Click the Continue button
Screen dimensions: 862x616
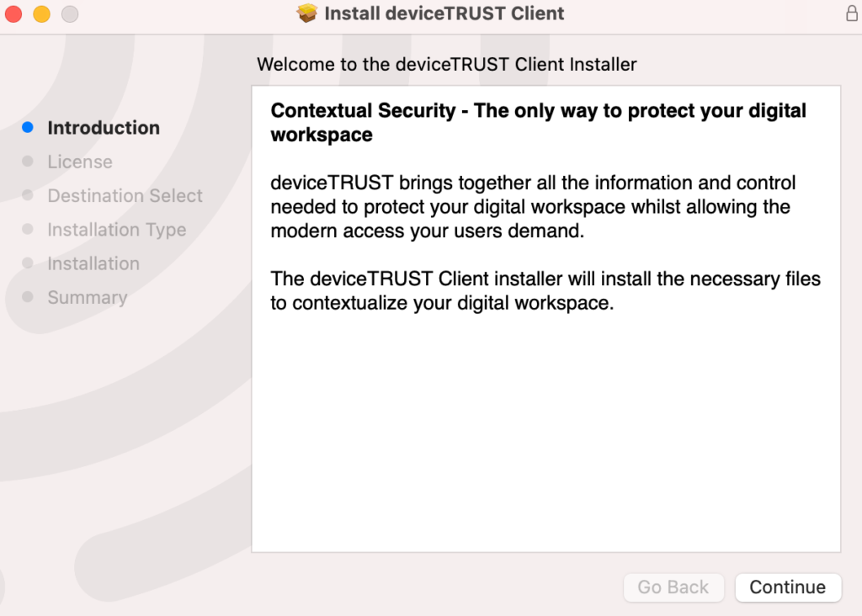788,587
